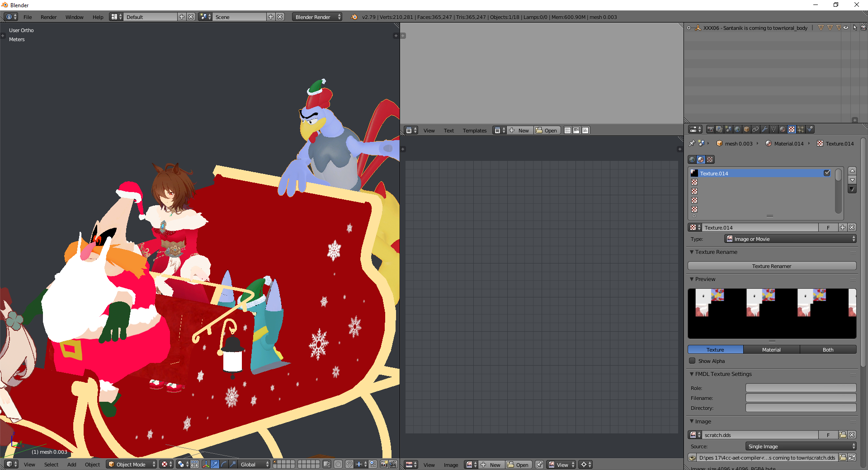Viewport: 868px width, 470px height.
Task: Toggle outliner selectability arrow for oral_body
Action: click(x=855, y=28)
